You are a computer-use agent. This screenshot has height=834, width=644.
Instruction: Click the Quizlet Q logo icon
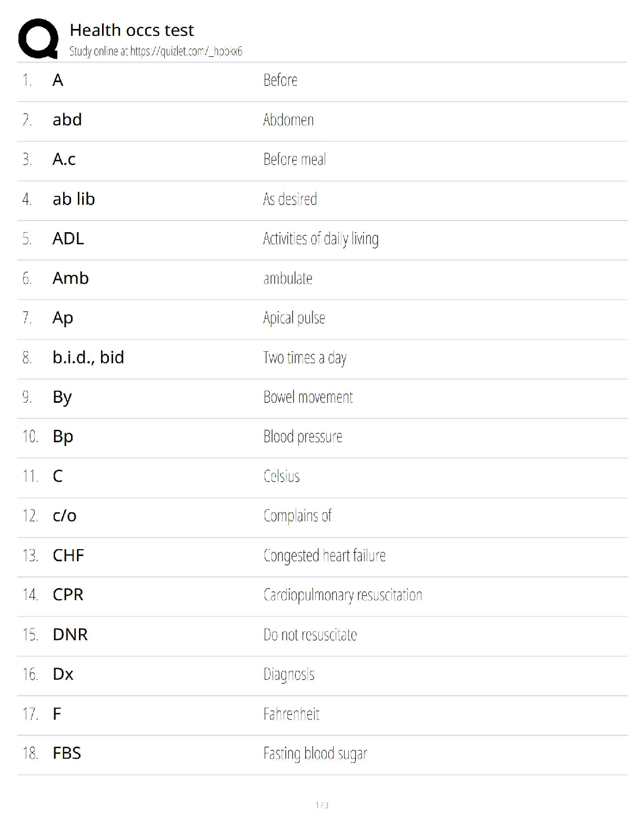(38, 38)
